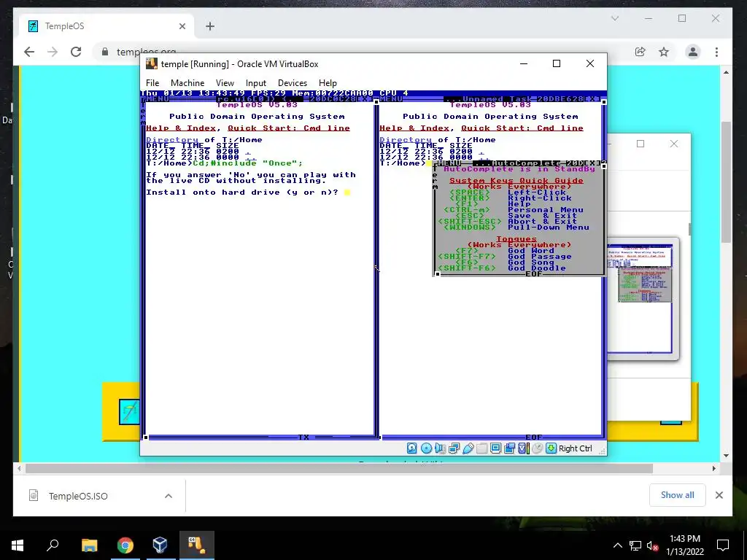
Task: Bookmark this page with the star icon
Action: (664, 52)
